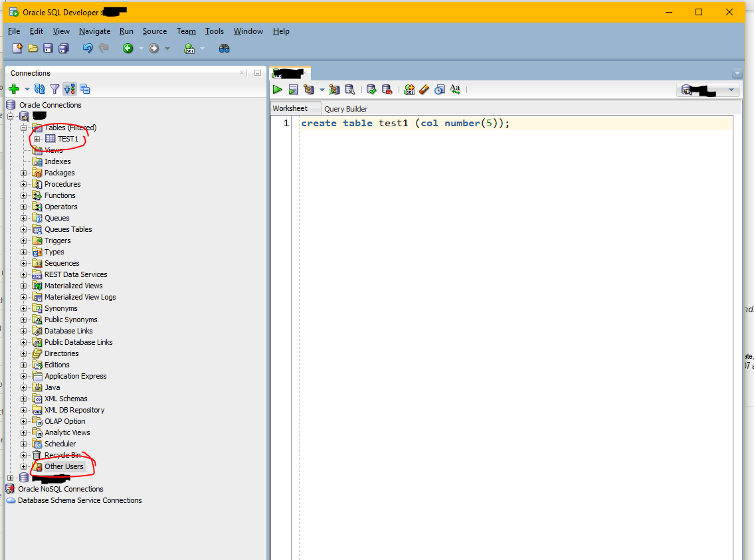Expand the Other Users node
Screen dimensions: 754x560
[23, 467]
